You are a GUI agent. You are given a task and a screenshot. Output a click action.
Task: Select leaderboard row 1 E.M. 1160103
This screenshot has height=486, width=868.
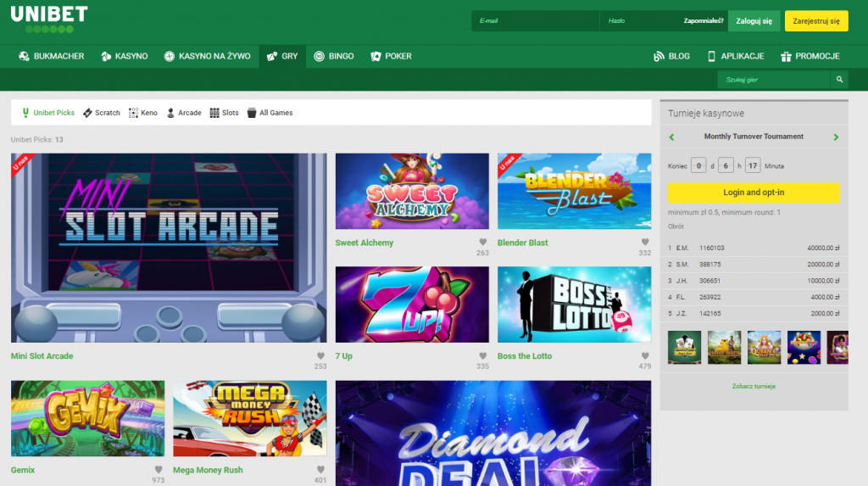click(x=754, y=249)
